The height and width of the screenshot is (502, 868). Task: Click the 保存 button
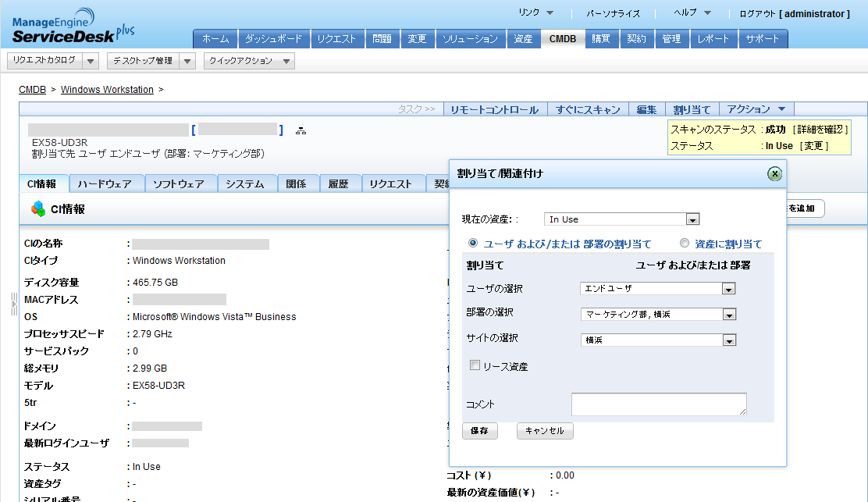(x=479, y=431)
